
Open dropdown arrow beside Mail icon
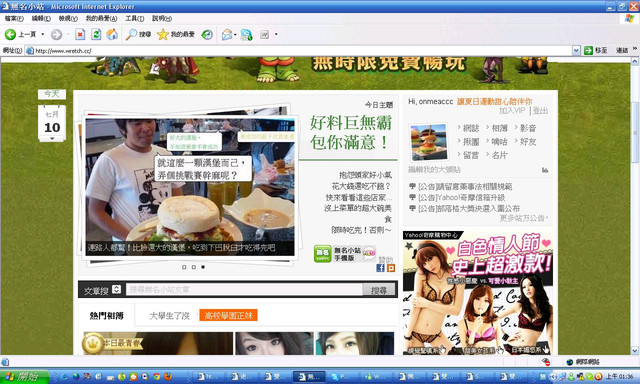pyautogui.click(x=235, y=35)
